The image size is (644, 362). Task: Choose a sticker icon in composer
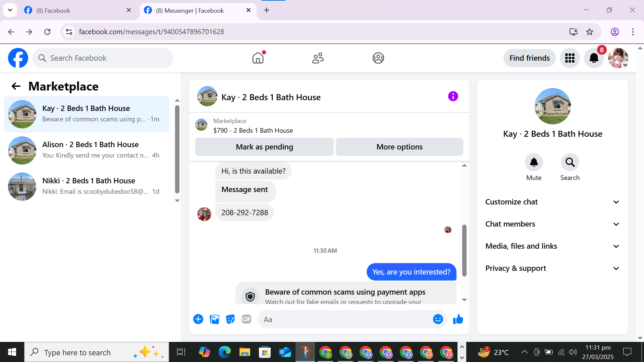[x=230, y=319]
